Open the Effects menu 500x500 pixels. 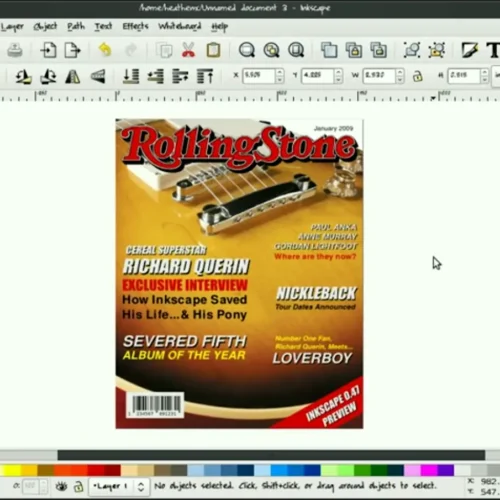[135, 27]
